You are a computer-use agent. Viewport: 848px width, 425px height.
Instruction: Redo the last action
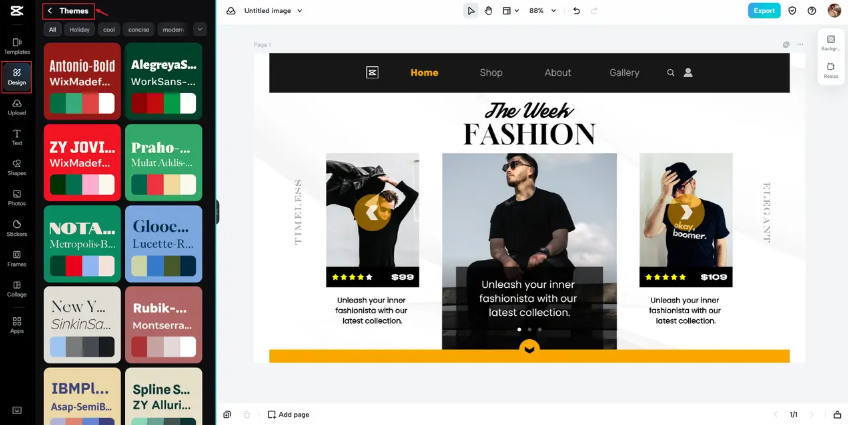594,11
